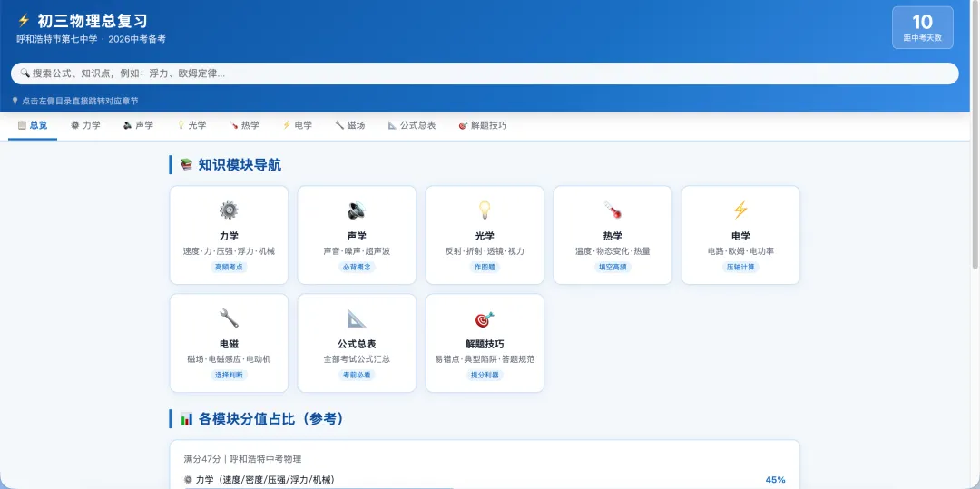This screenshot has width=980, height=489.
Task: Open the 力学 tab
Action: (x=85, y=125)
